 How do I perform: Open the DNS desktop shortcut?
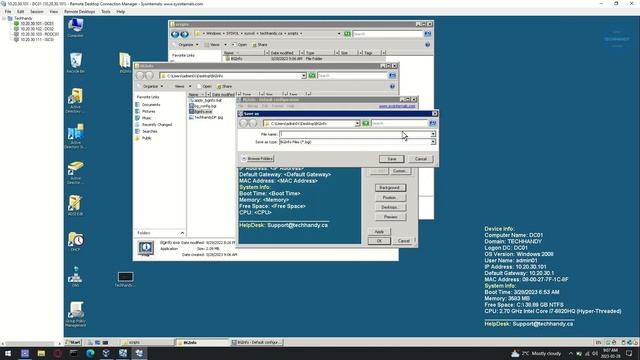pyautogui.click(x=75, y=277)
